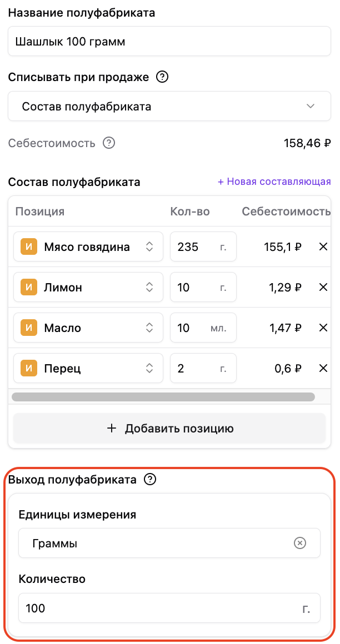Viewport: 340px width, 644px height.
Task: Click the Количество field showing 100
Action: click(x=169, y=608)
